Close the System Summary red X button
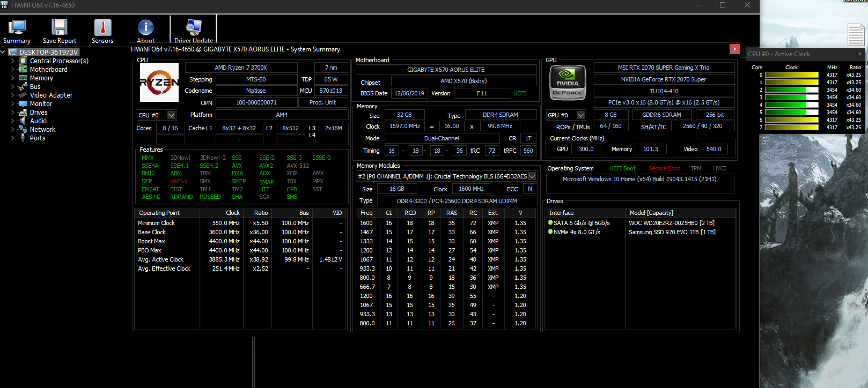The width and height of the screenshot is (868, 388). click(734, 49)
